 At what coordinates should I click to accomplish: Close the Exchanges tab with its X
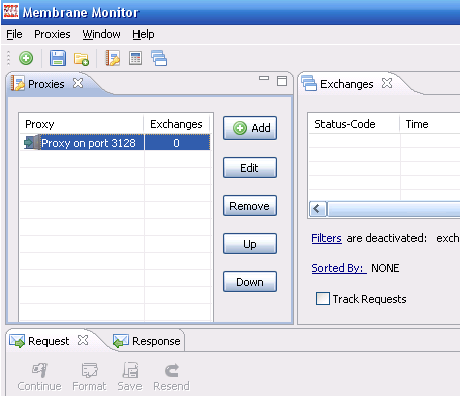click(387, 83)
